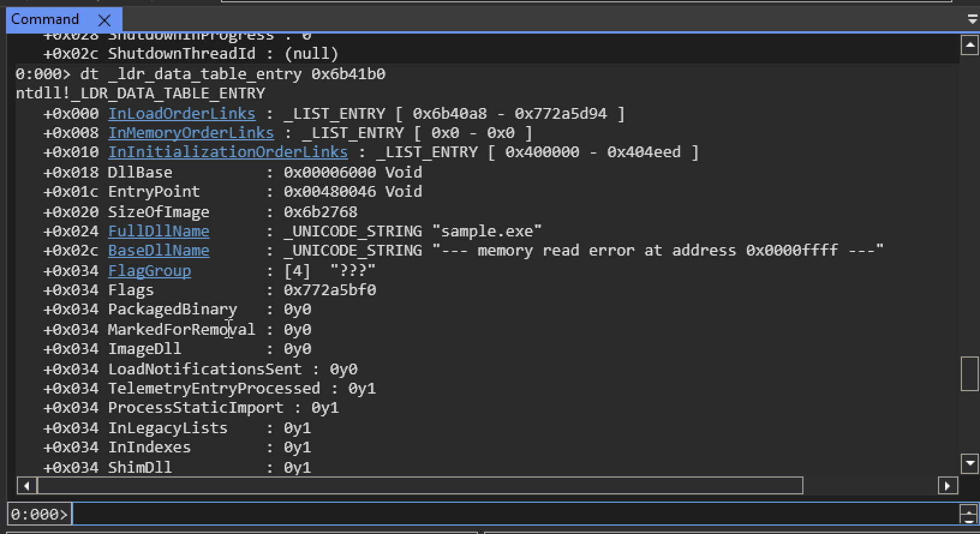Click the Flags value 0x772a5bf0
Screen dimensions: 980x534
coord(330,290)
